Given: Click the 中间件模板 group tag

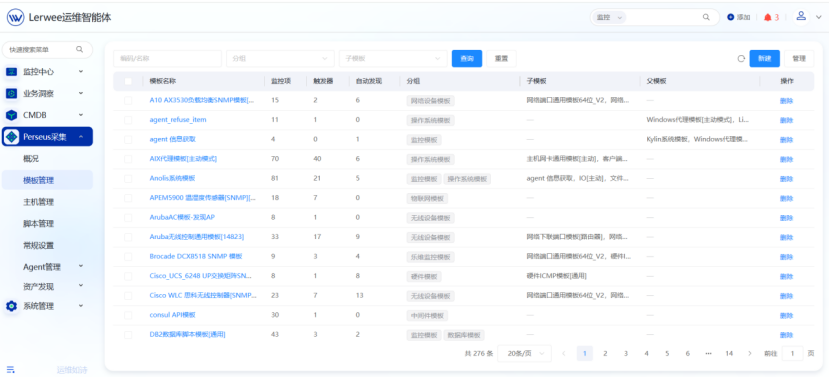Looking at the screenshot, I should pos(427,315).
